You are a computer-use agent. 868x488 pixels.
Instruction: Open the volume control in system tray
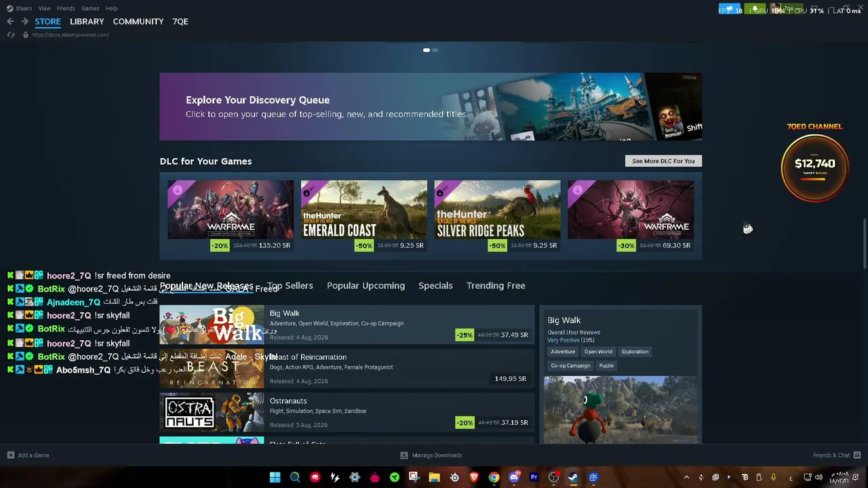[x=818, y=477]
